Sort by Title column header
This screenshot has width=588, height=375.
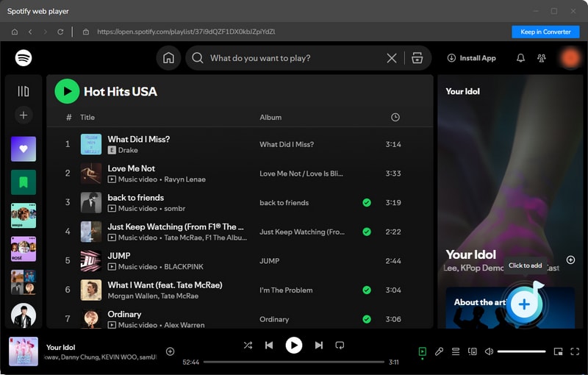tap(87, 118)
